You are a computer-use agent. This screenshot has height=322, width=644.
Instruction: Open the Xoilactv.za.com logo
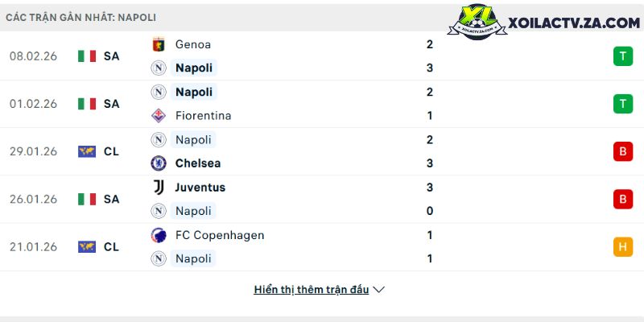pyautogui.click(x=549, y=23)
